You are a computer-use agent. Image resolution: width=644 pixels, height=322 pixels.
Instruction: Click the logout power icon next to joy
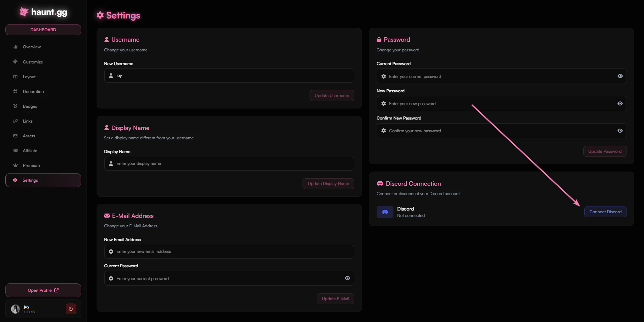(70, 309)
